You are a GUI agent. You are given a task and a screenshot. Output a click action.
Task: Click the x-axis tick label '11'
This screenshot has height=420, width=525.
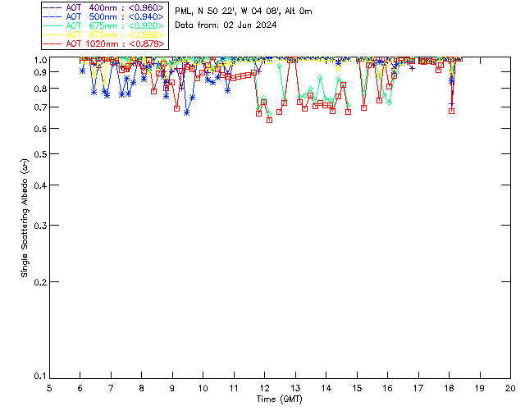point(234,389)
